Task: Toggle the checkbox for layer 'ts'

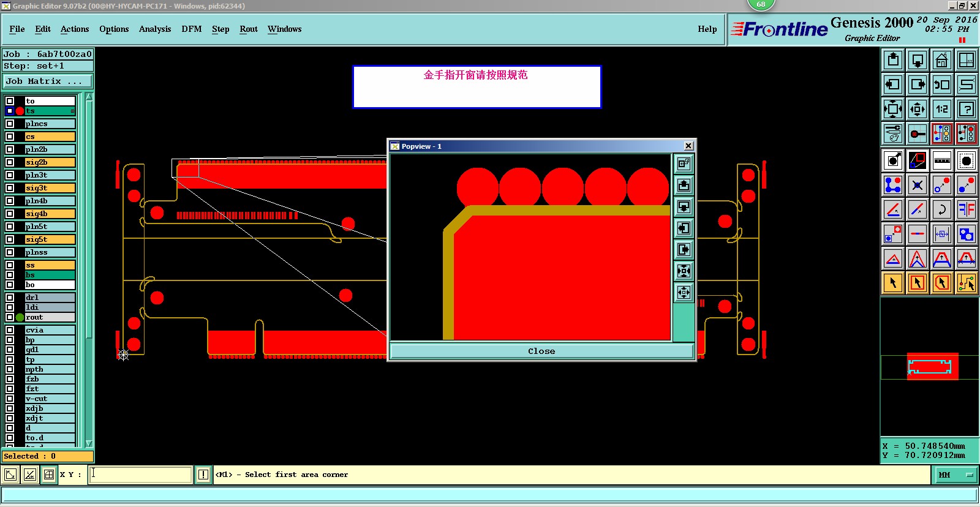Action: pos(10,111)
